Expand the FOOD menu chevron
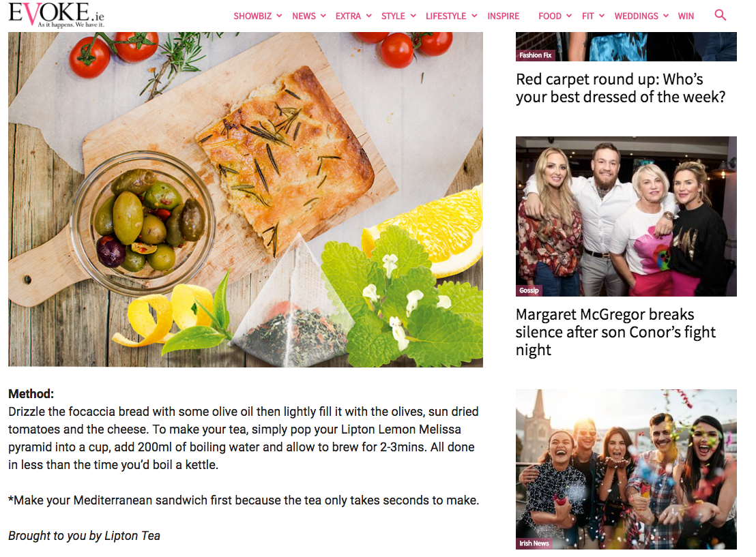 [569, 16]
